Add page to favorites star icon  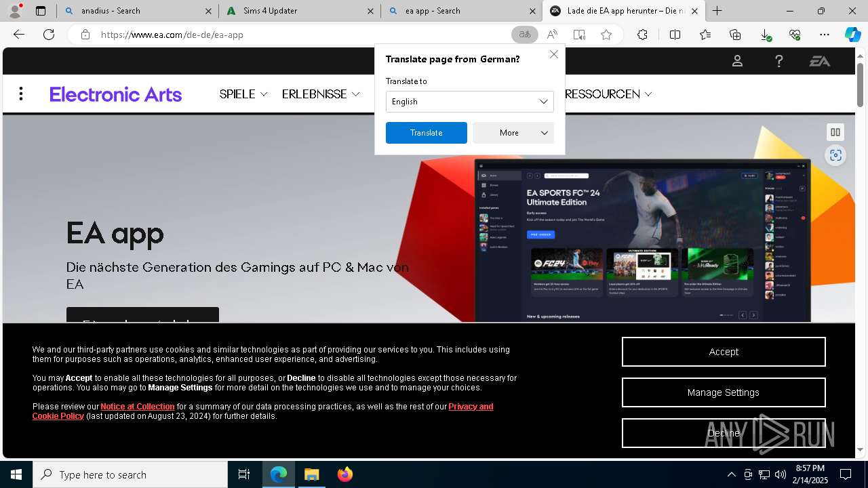tap(606, 35)
